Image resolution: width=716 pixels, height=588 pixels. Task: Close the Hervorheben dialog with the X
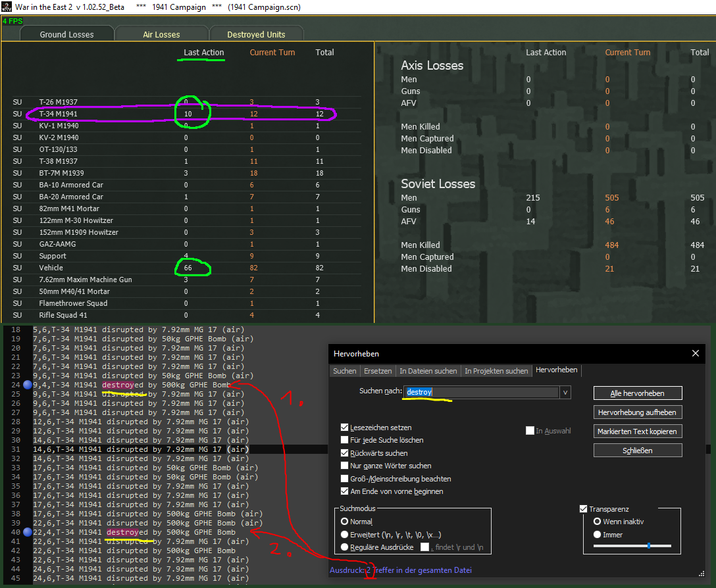(x=696, y=353)
